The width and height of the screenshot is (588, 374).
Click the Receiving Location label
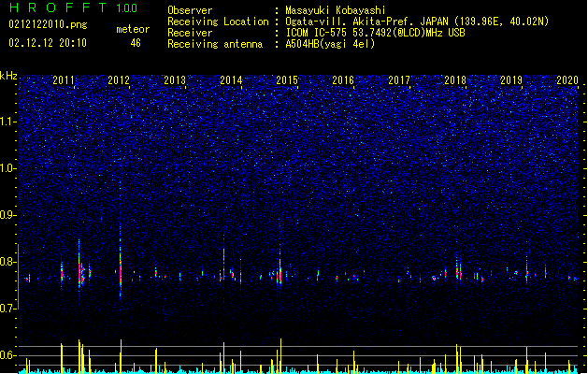tap(218, 22)
